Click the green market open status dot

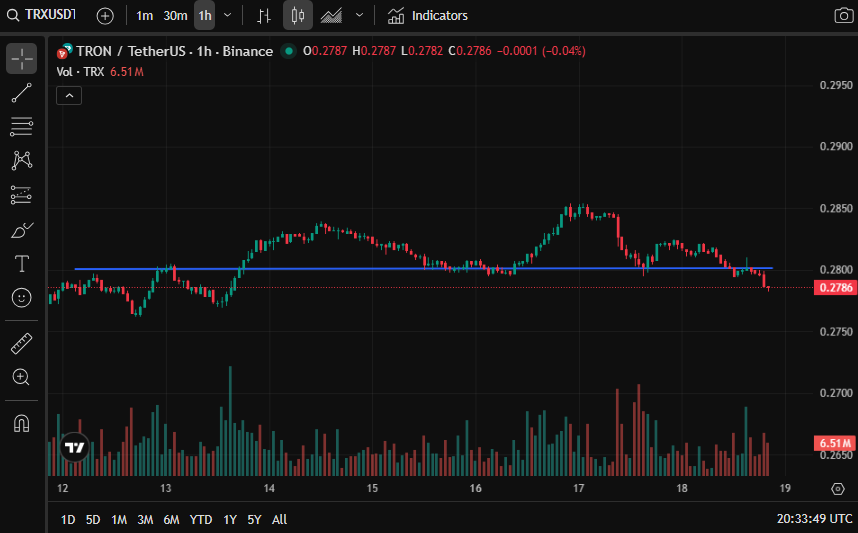(x=288, y=51)
